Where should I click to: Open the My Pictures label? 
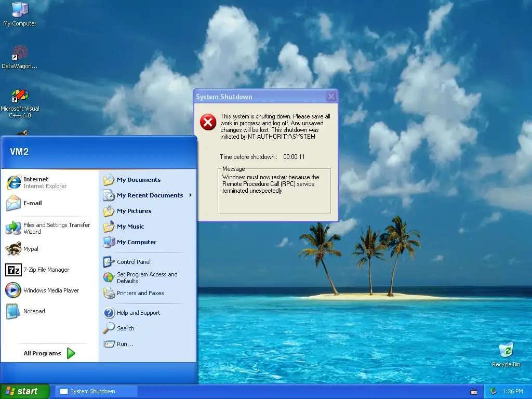134,211
